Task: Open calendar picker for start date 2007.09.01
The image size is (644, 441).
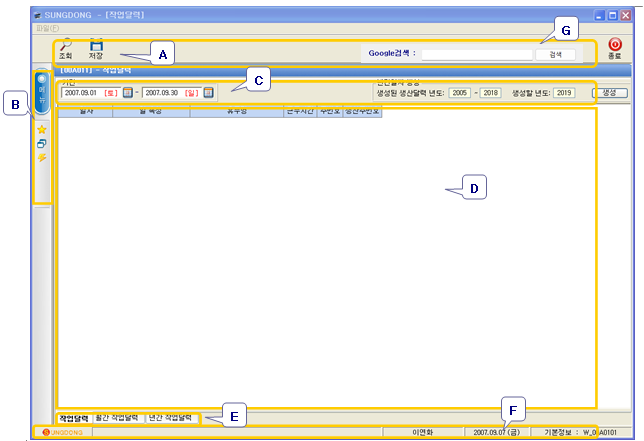Action: coord(128,93)
